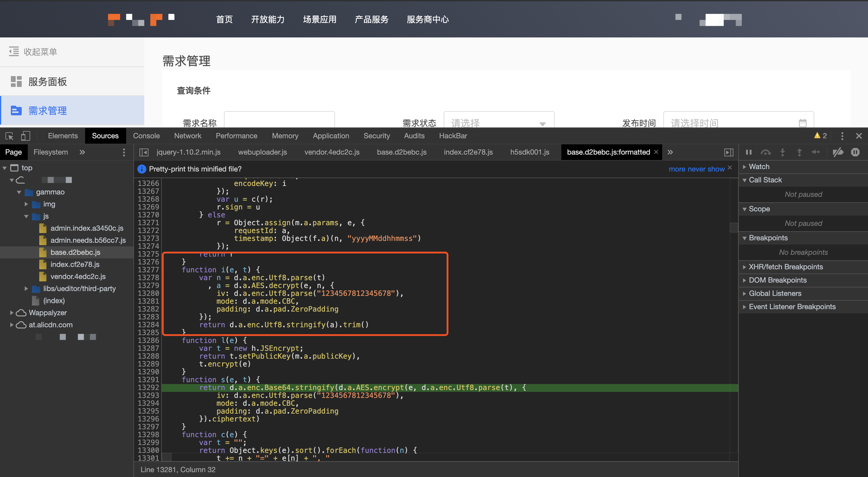
Task: Select admin.needs.b56cc7.js in file tree
Action: tap(88, 240)
